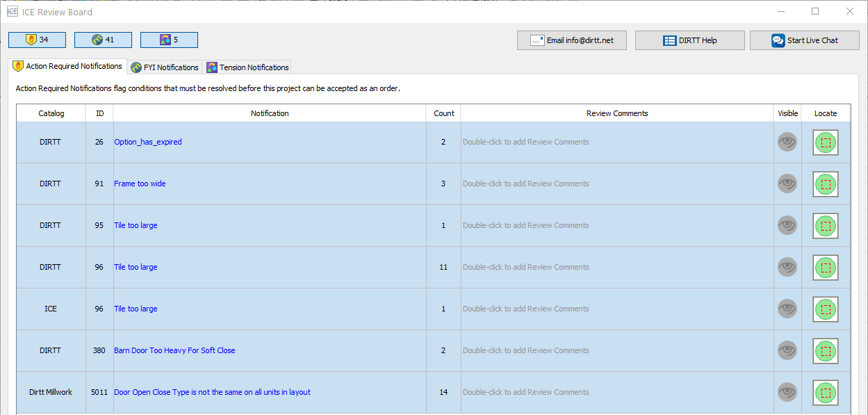The width and height of the screenshot is (868, 415).
Task: Start Live Chat with support
Action: coord(805,40)
